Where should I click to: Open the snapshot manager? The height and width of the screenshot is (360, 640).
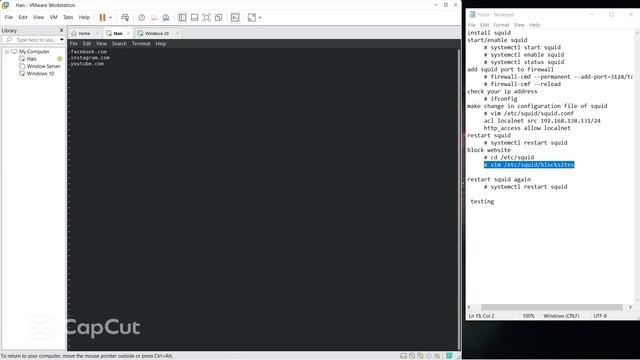tap(166, 18)
